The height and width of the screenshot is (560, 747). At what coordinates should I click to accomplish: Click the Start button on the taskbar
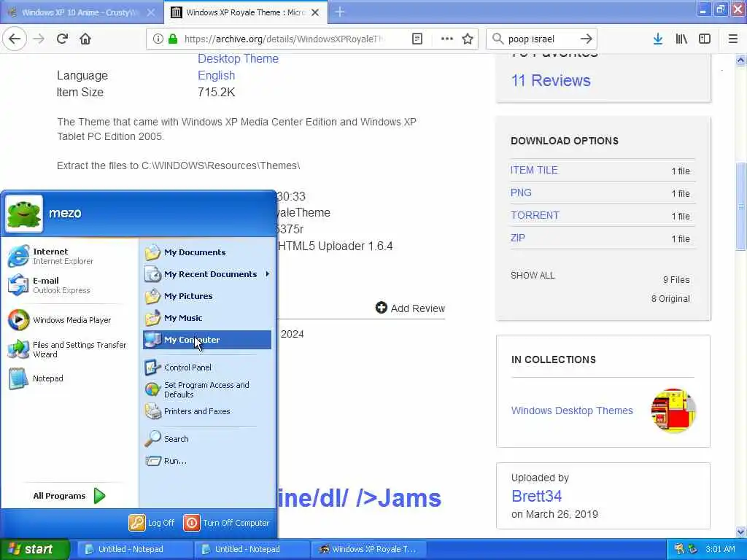coord(35,549)
